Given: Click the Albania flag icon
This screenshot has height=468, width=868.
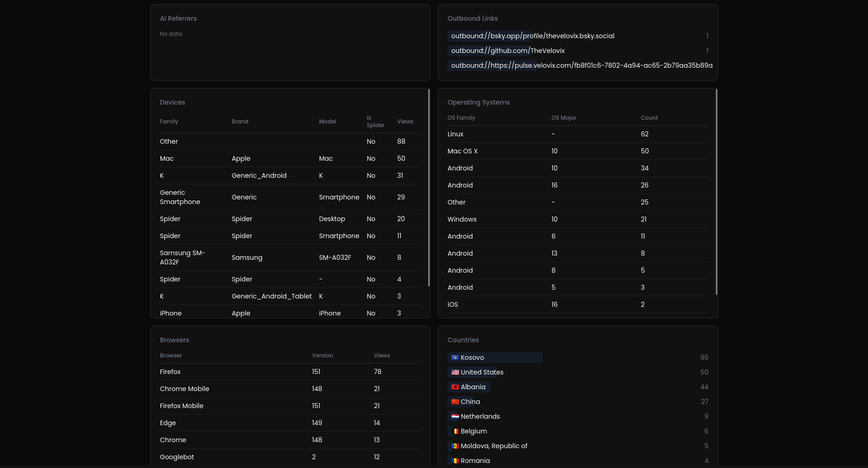Looking at the screenshot, I should pyautogui.click(x=455, y=387).
